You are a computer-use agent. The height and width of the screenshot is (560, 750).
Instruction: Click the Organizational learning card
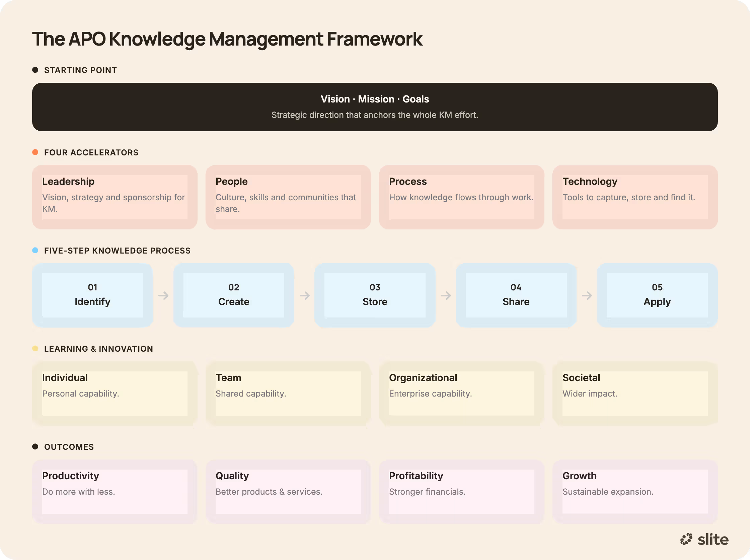click(462, 393)
